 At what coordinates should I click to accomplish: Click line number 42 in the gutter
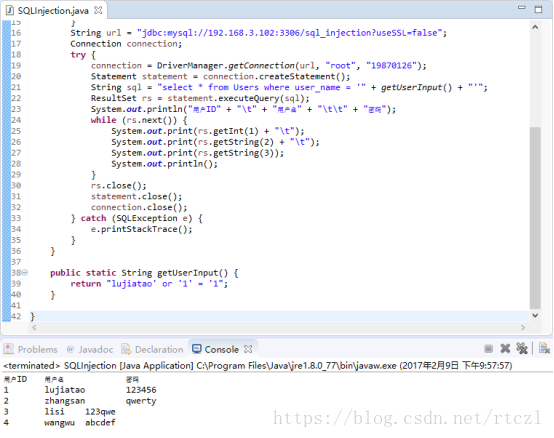point(16,316)
